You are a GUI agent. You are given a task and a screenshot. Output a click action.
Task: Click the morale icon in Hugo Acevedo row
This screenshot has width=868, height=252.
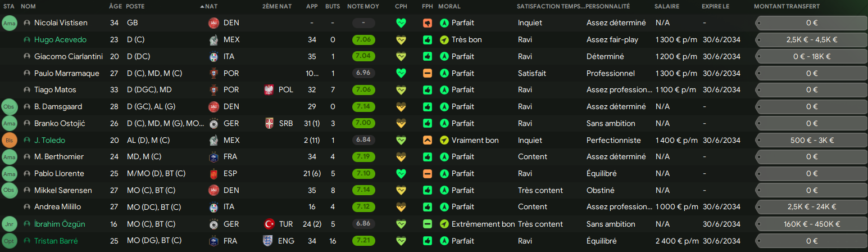click(444, 40)
